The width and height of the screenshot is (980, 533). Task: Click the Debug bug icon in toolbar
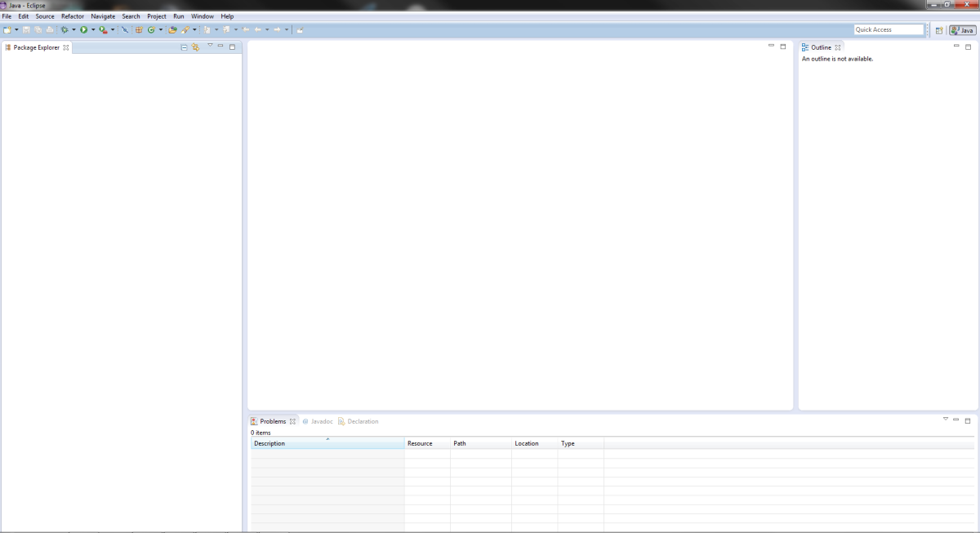coord(65,29)
